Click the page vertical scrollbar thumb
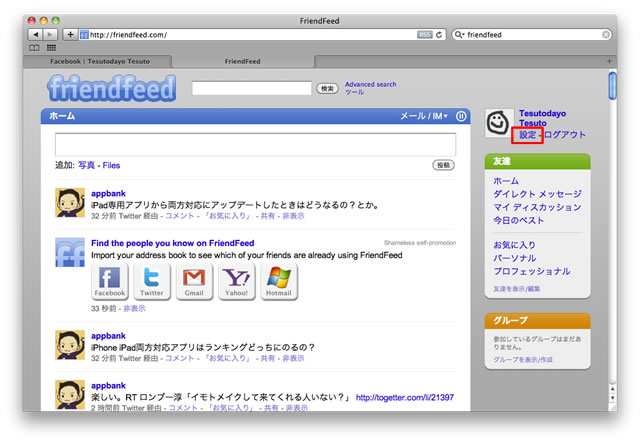This screenshot has height=443, width=640. point(612,85)
